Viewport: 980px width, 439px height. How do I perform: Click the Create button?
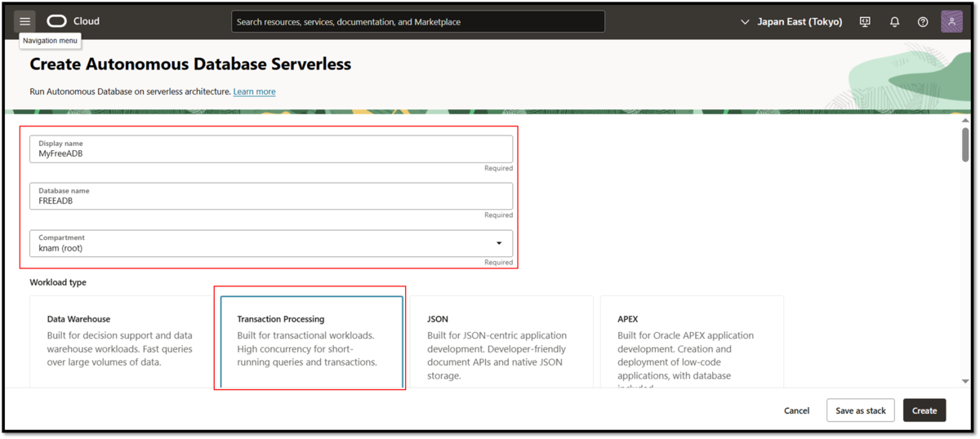[924, 410]
